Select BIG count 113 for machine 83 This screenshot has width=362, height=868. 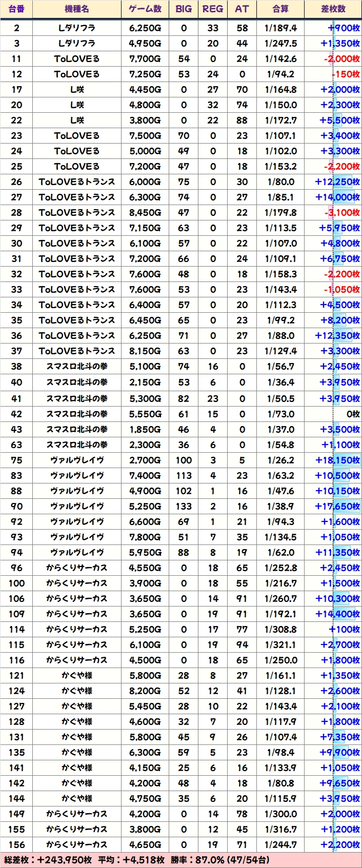[184, 475]
